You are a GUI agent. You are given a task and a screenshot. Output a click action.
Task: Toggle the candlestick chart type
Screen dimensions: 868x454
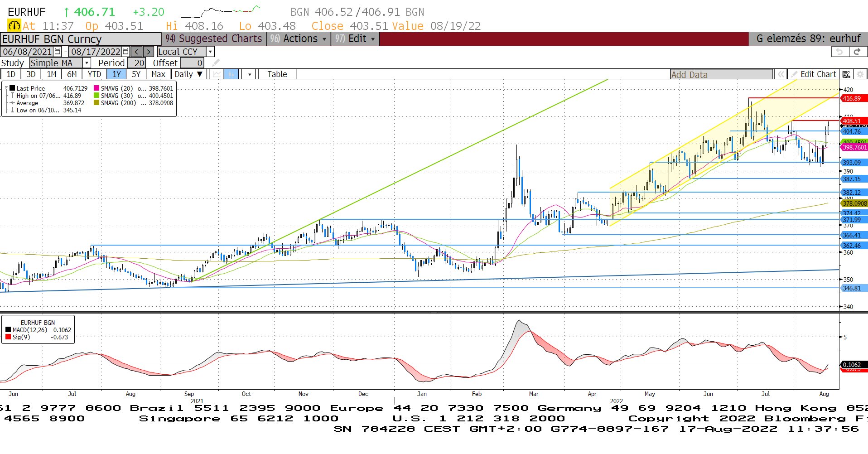[x=231, y=74]
